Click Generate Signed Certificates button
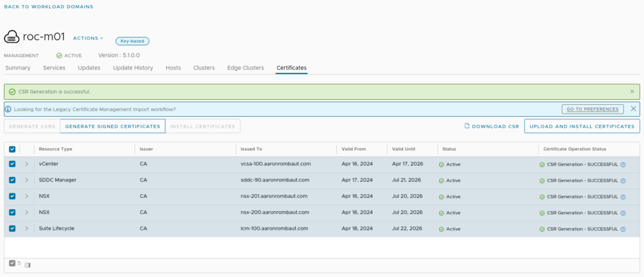 click(113, 126)
